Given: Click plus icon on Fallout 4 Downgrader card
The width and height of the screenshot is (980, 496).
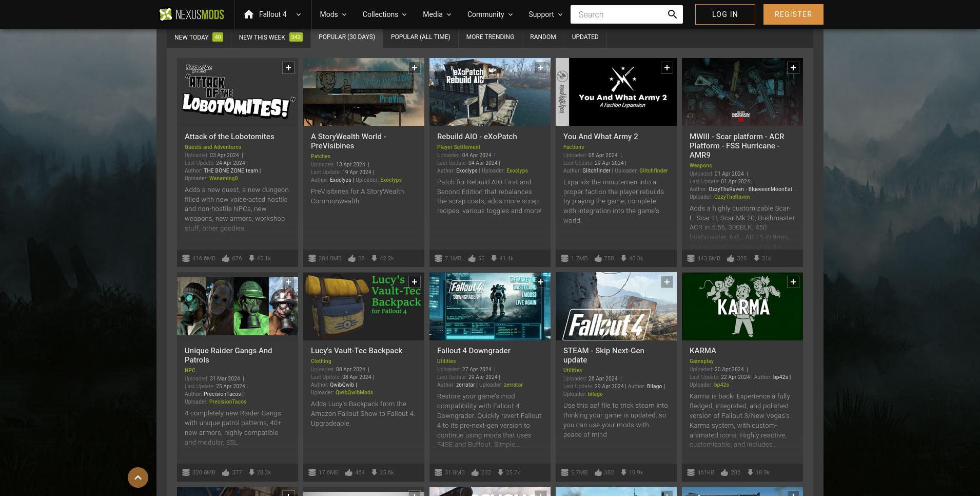Looking at the screenshot, I should pyautogui.click(x=541, y=282).
